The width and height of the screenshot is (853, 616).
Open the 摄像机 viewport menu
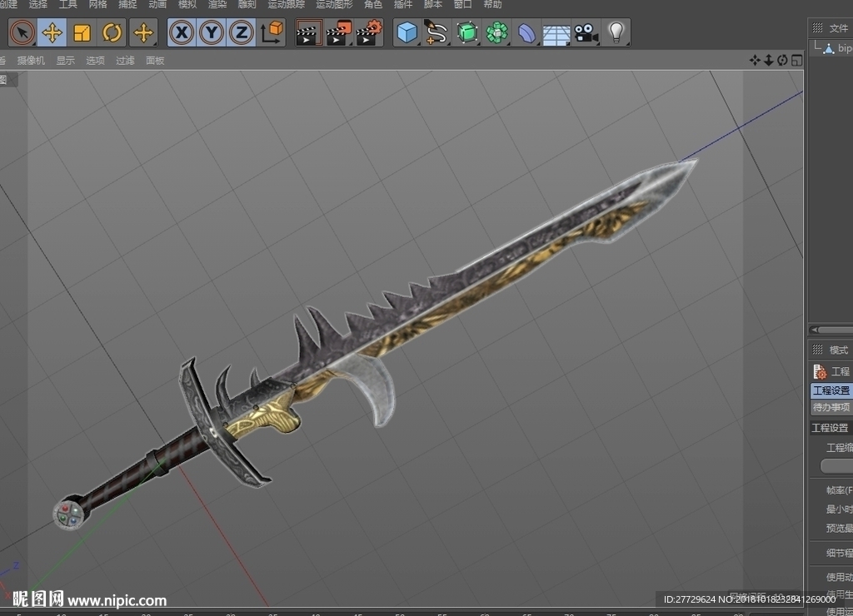31,60
